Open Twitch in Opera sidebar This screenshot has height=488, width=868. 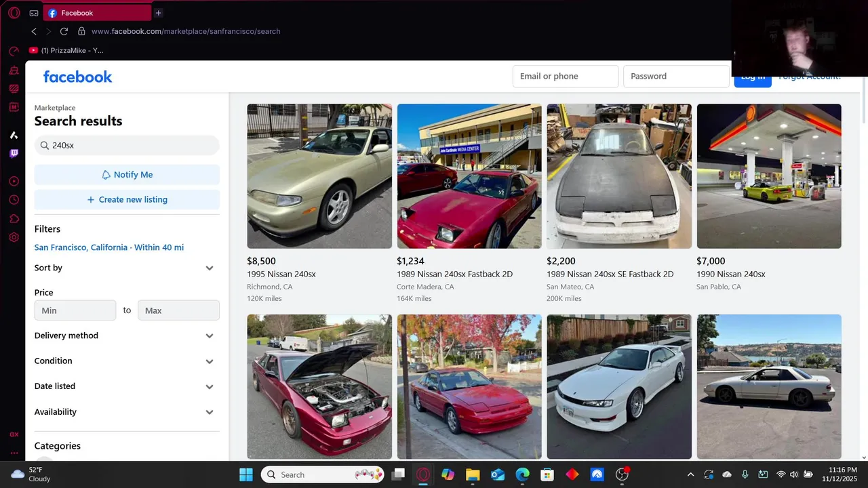[14, 154]
